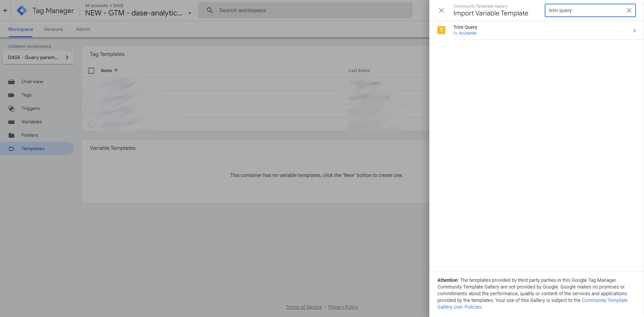The height and width of the screenshot is (317, 644).
Task: Click the Triggers circle icon
Action: pos(11,109)
